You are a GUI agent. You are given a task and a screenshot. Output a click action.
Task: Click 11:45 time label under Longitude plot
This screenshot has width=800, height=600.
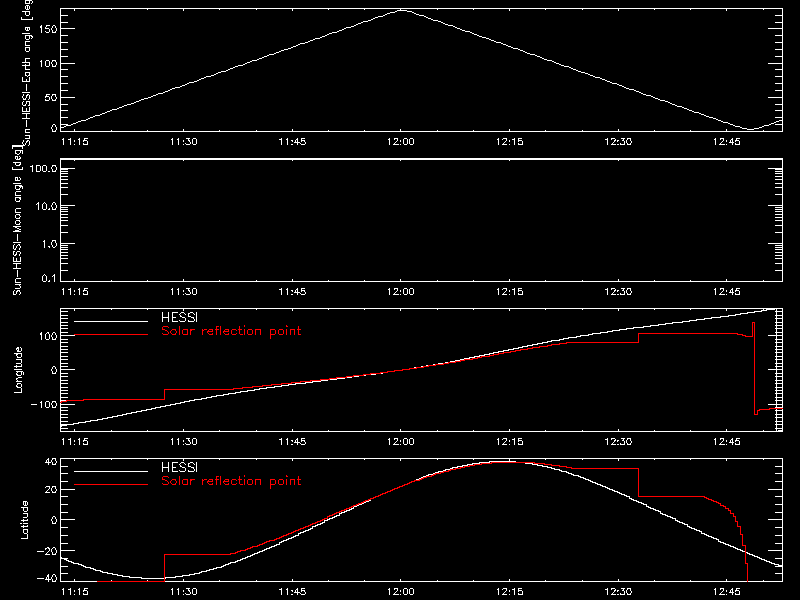(x=292, y=441)
